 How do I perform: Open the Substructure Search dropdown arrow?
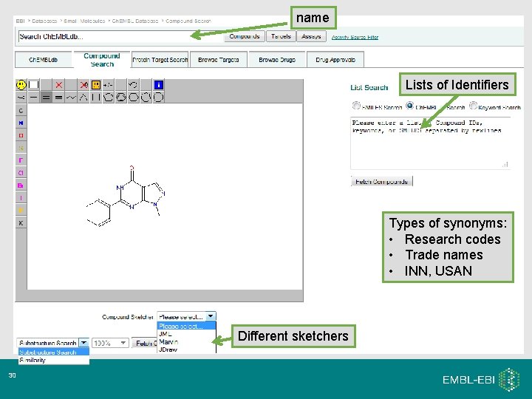pos(83,343)
